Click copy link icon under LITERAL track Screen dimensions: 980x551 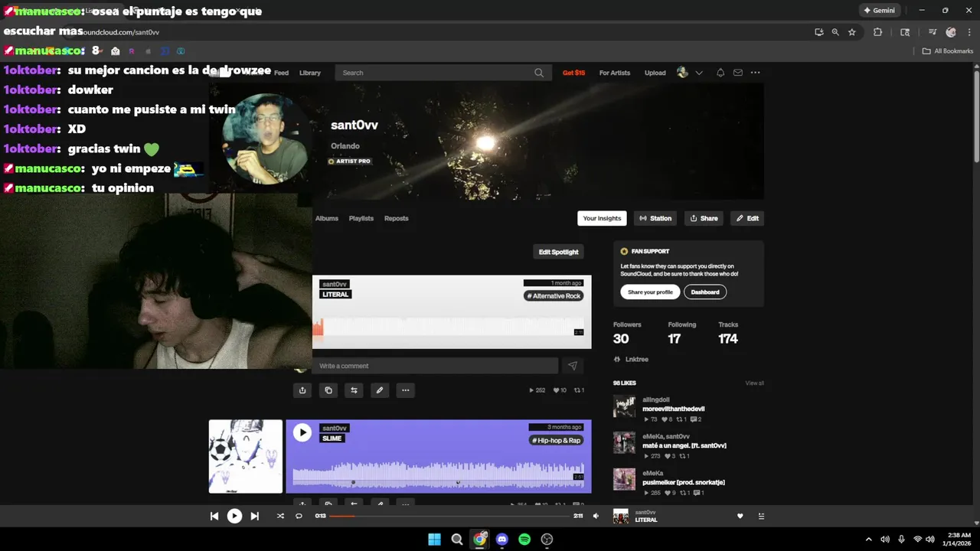coord(328,390)
